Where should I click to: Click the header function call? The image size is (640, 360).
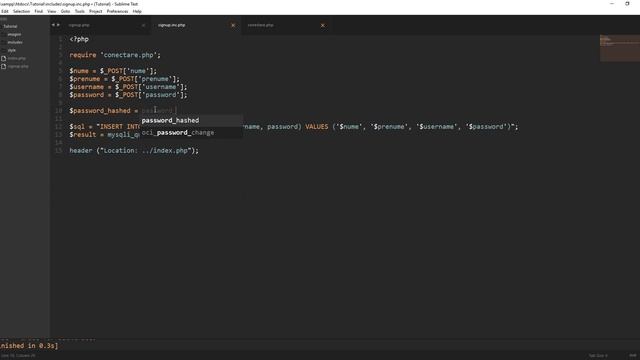tap(81, 151)
